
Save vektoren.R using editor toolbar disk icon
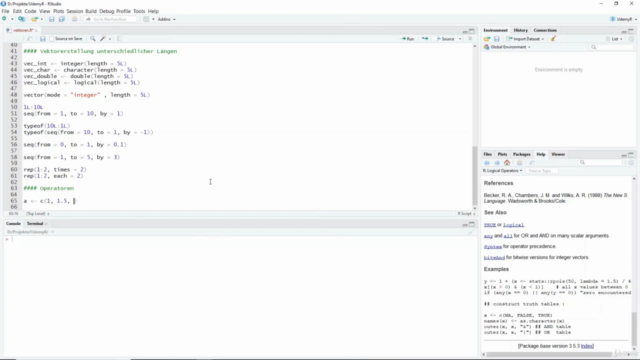(42, 39)
